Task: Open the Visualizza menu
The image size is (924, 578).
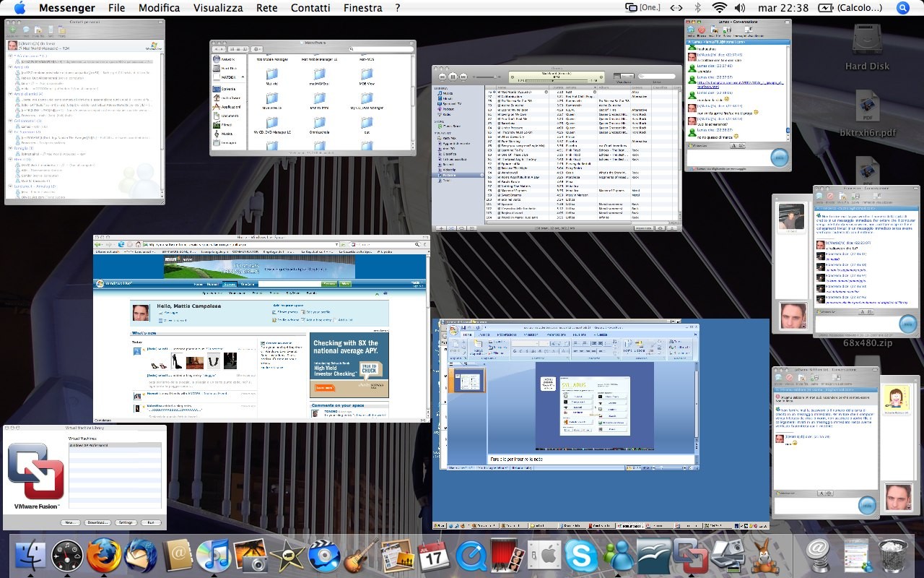Action: pos(218,8)
